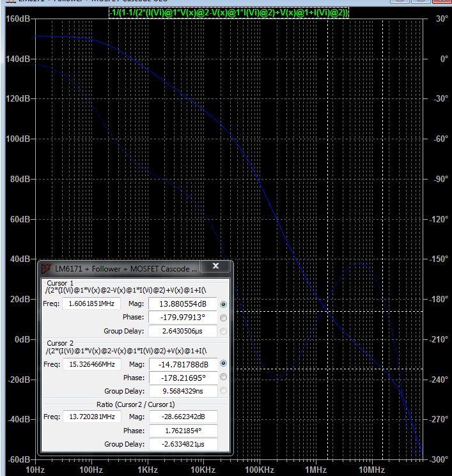Image resolution: width=452 pixels, height=476 pixels.
Task: Select Cursor 1 Mag radio button
Action: tap(224, 304)
